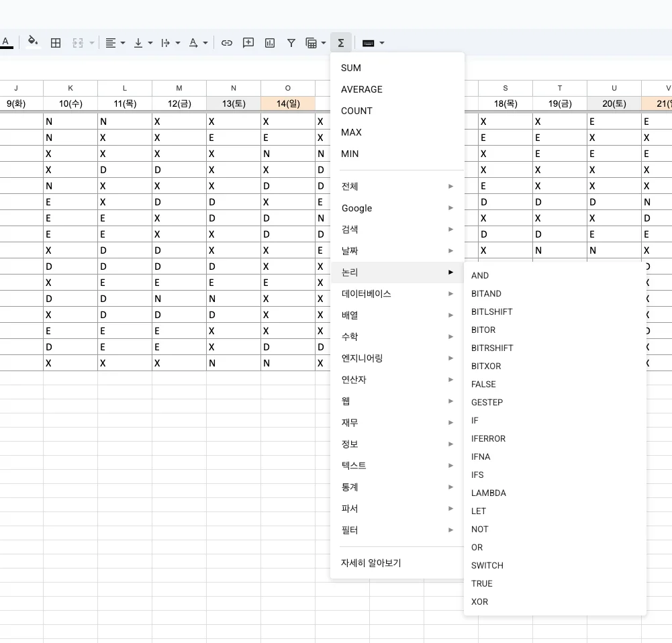
Task: Click horizontal align icon
Action: (111, 43)
